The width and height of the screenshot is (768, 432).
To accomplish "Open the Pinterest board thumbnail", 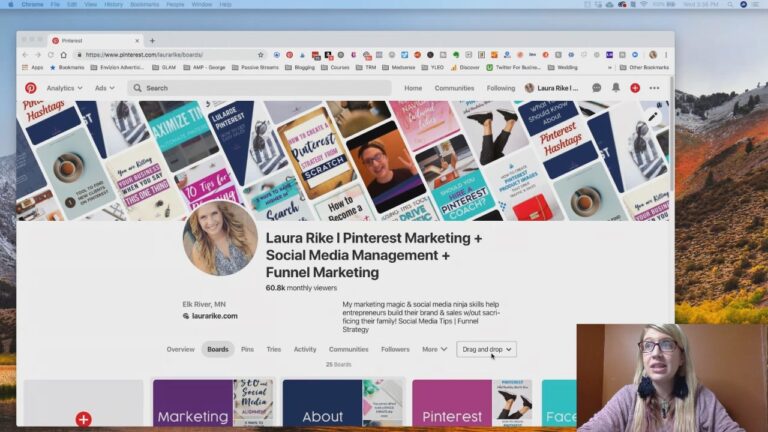I will 473,403.
